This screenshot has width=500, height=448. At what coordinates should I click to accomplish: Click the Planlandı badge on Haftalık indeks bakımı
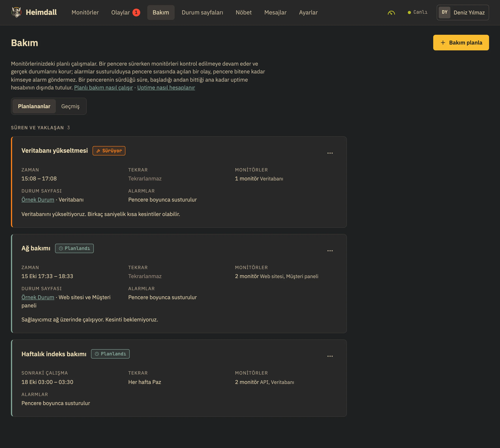tap(110, 354)
